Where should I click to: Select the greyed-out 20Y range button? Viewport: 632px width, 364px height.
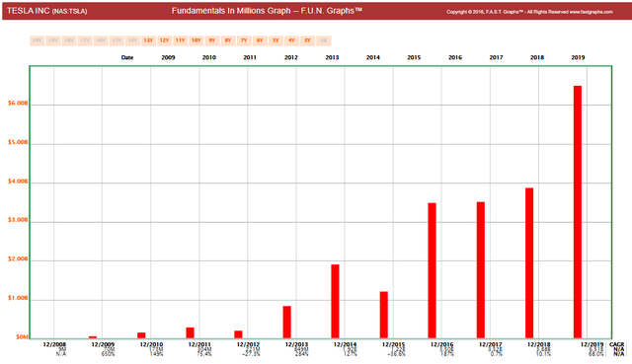pyautogui.click(x=38, y=40)
